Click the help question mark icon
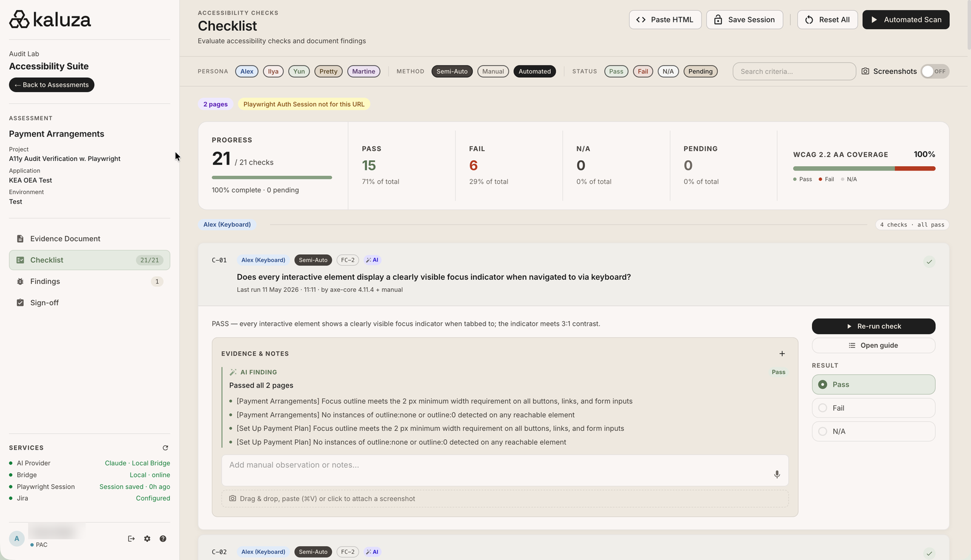971x560 pixels. click(x=163, y=539)
